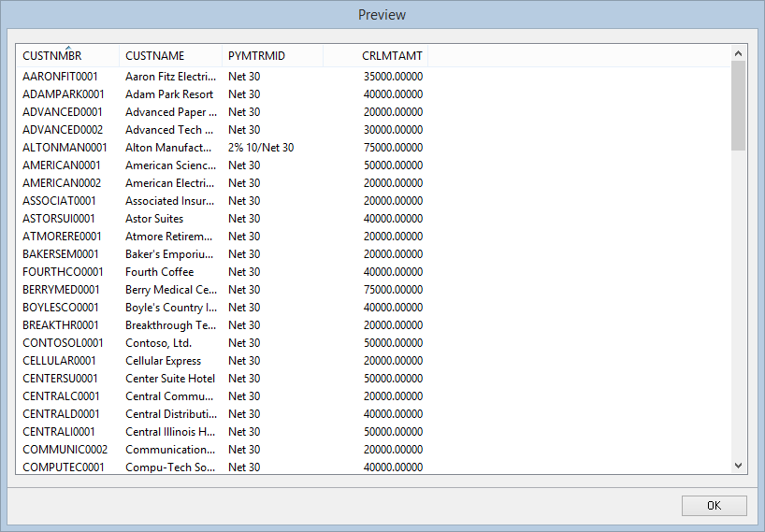Click Net 30 in Fourth Coffee row
Viewport: 765px width, 532px height.
tap(244, 272)
